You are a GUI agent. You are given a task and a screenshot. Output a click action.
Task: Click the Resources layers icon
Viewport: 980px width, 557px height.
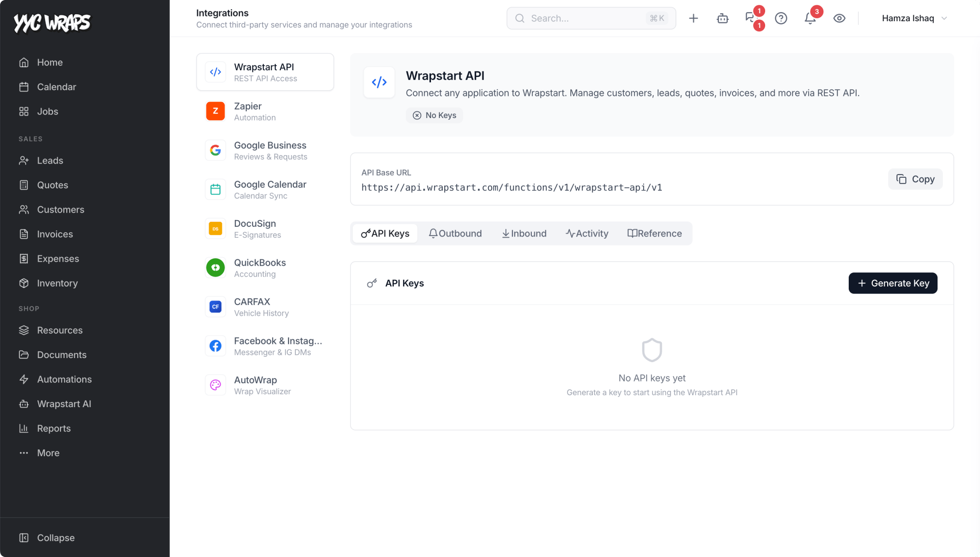point(24,330)
